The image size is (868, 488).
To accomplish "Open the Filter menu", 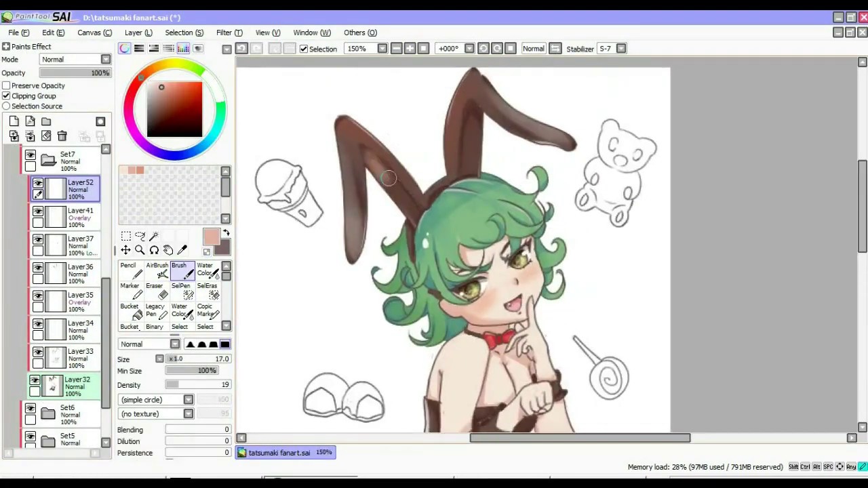I will pyautogui.click(x=229, y=33).
